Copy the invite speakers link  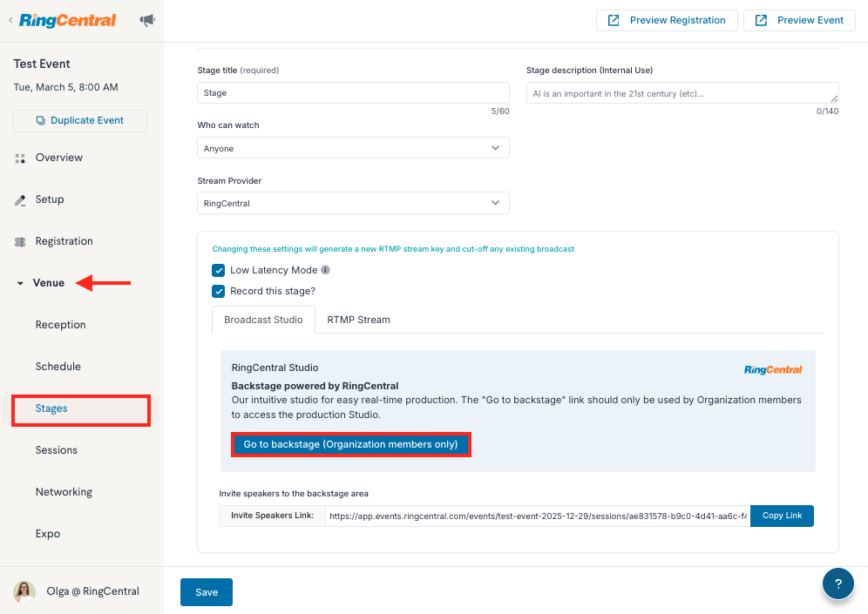coord(782,516)
